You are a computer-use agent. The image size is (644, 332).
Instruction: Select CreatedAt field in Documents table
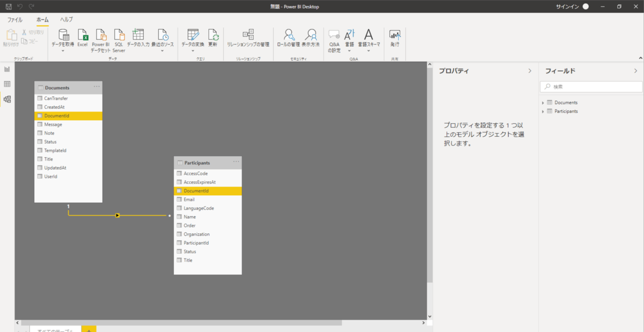click(68, 107)
